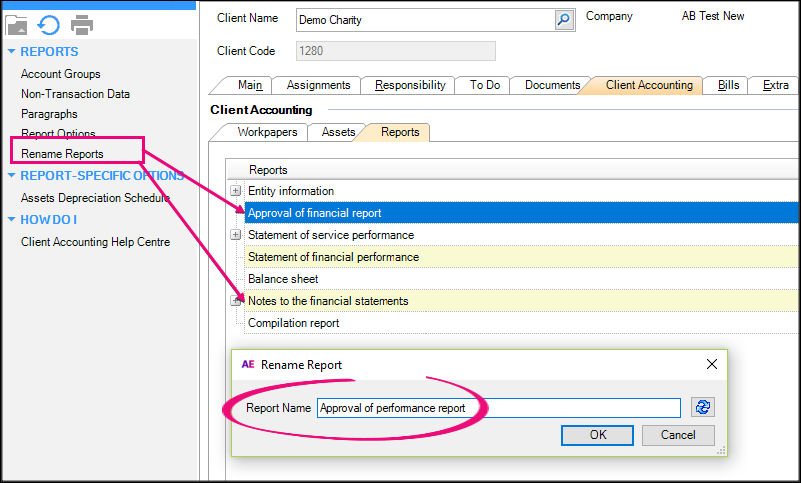Click inside the Report Name text field
801x483 pixels.
(x=498, y=408)
